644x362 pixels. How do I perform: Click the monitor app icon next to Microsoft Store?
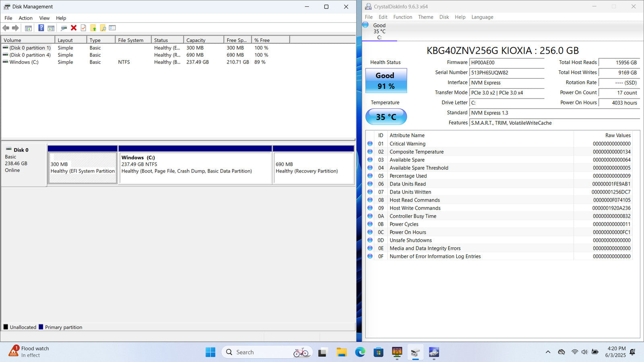397,352
